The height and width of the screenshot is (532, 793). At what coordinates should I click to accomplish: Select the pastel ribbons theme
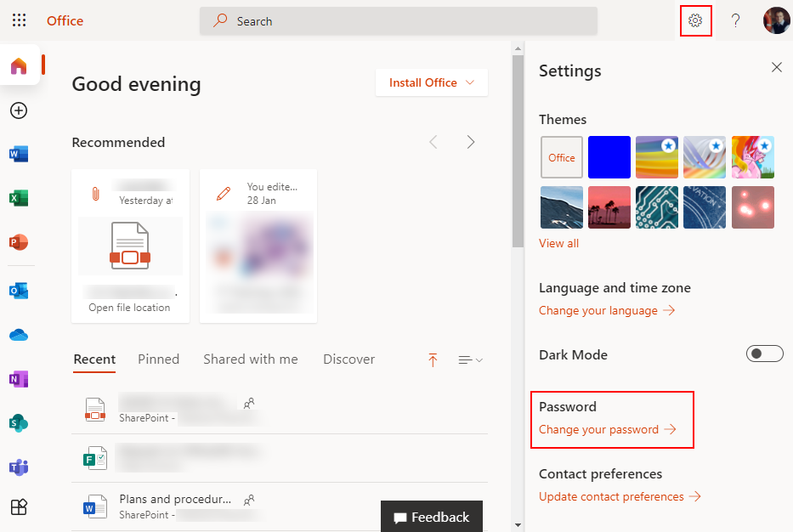tap(705, 157)
